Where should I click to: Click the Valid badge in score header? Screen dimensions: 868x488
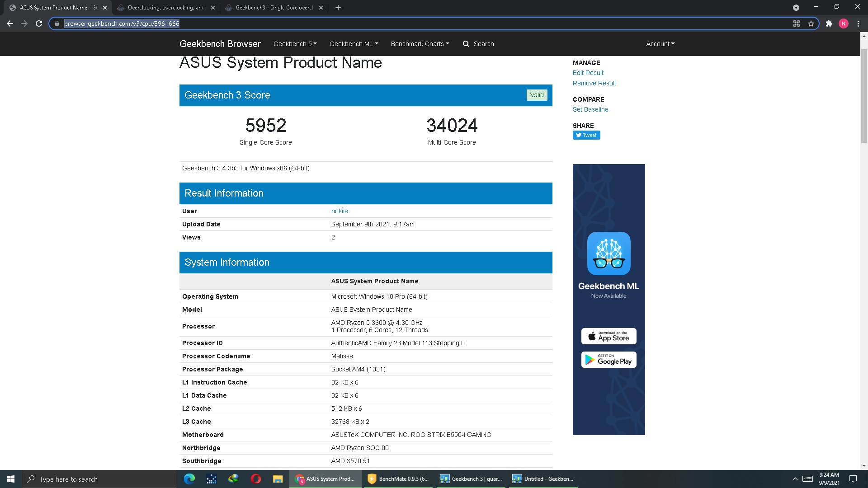(537, 95)
